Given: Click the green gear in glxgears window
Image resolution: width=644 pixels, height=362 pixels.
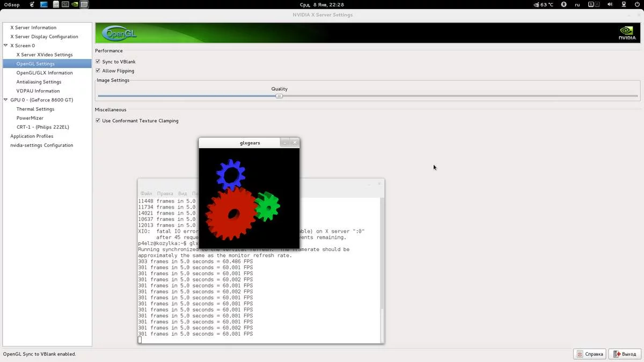Looking at the screenshot, I should [267, 206].
